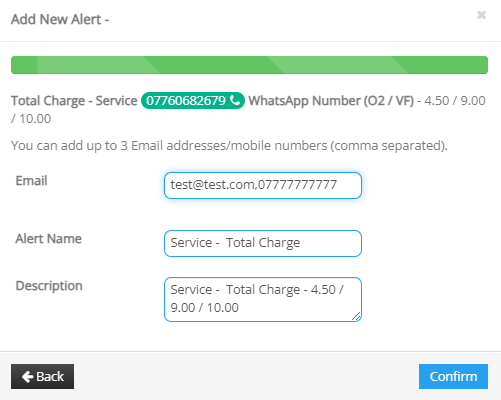Close the Add New Alert dialog
Image resolution: width=501 pixels, height=400 pixels.
(x=481, y=15)
